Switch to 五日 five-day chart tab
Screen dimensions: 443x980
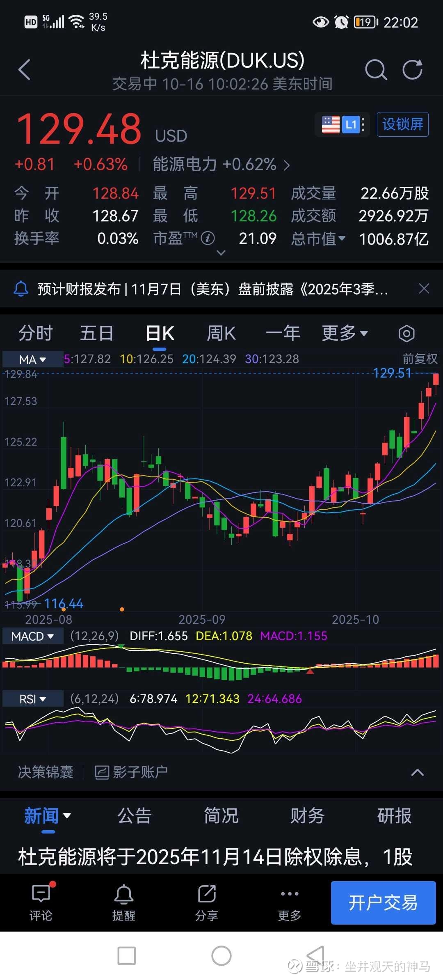click(x=97, y=333)
